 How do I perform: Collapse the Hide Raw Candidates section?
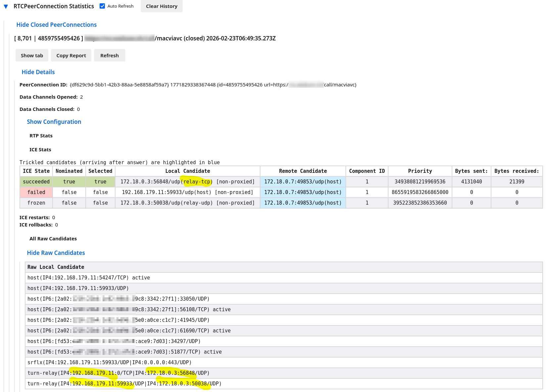click(56, 253)
